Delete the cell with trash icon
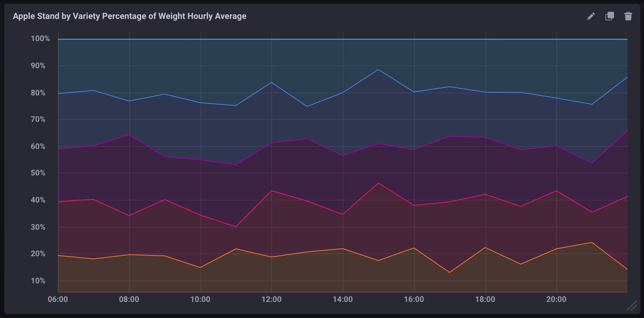Viewport: 644px width, 318px height. 628,16
